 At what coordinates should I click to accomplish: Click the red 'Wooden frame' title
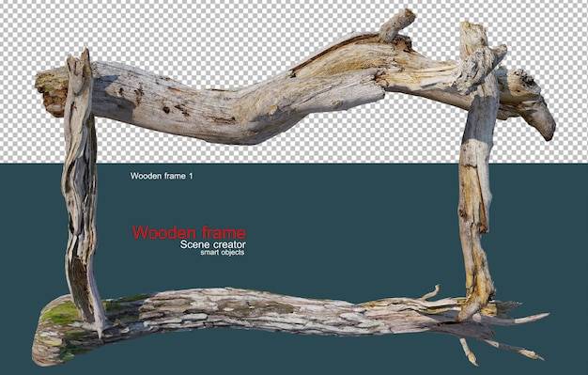point(189,233)
